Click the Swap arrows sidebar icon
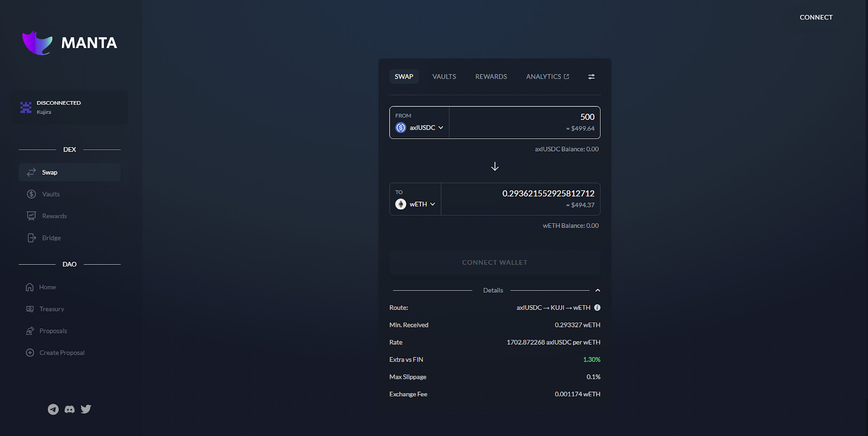868x436 pixels. click(31, 172)
